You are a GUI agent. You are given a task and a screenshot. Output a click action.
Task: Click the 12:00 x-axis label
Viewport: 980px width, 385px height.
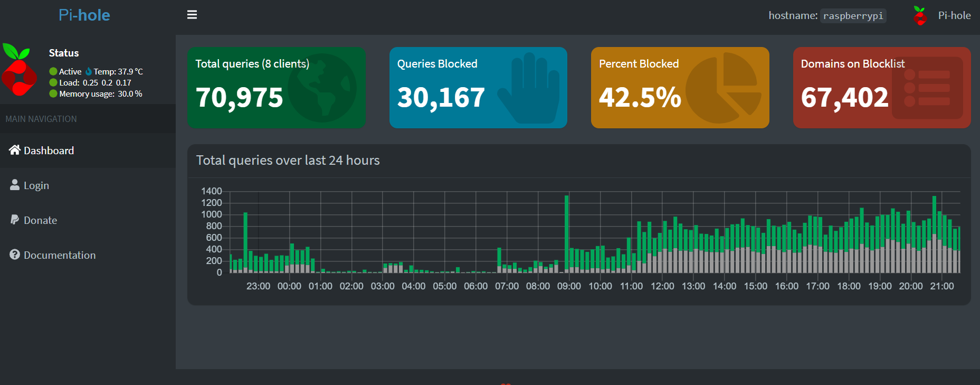(x=662, y=286)
